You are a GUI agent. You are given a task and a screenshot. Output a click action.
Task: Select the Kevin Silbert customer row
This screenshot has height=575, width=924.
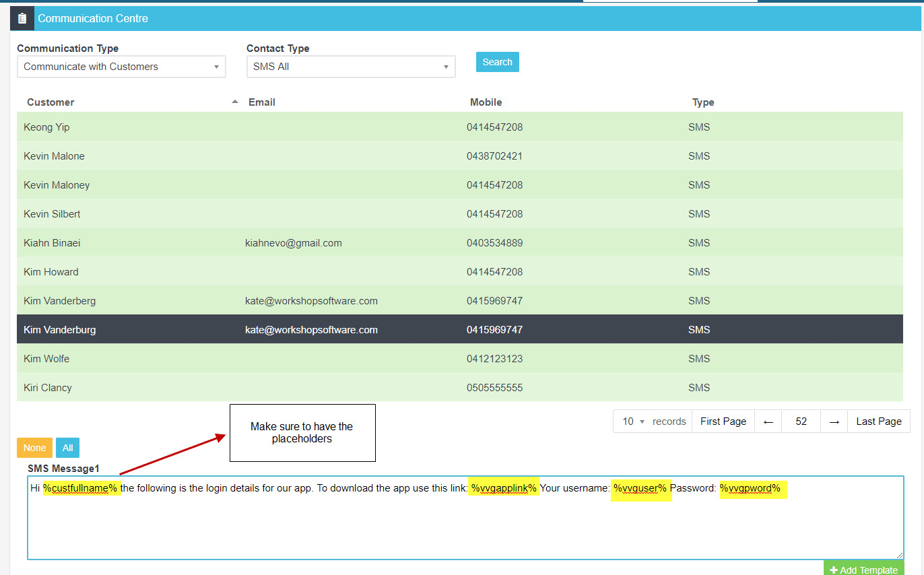460,213
